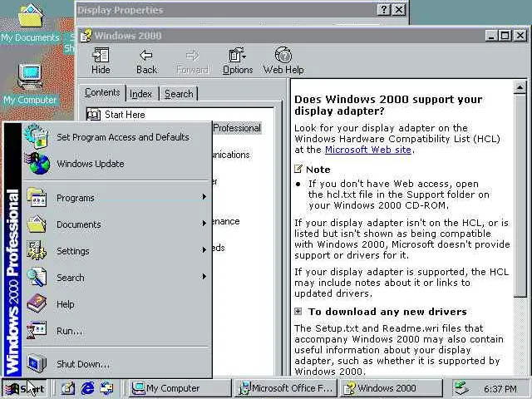This screenshot has height=399, width=532.
Task: Click the Hide toolbar icon in Help
Action: click(101, 55)
